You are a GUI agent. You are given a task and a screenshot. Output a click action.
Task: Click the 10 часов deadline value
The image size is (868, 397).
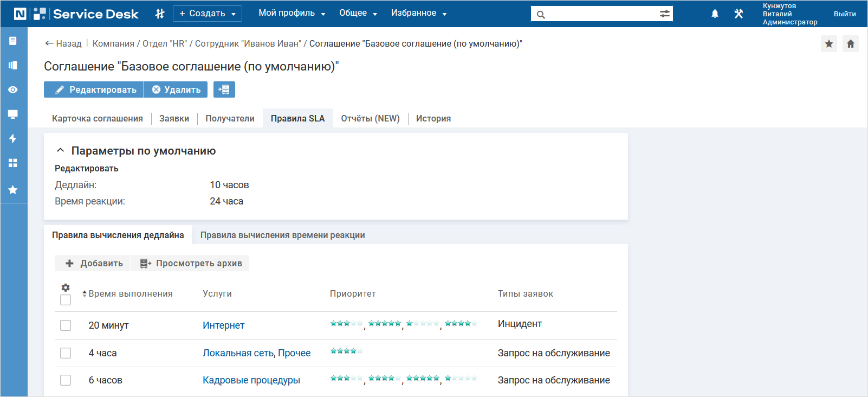[230, 185]
